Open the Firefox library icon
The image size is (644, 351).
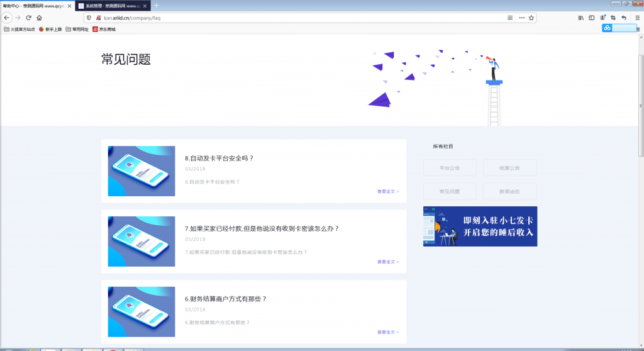pos(581,18)
